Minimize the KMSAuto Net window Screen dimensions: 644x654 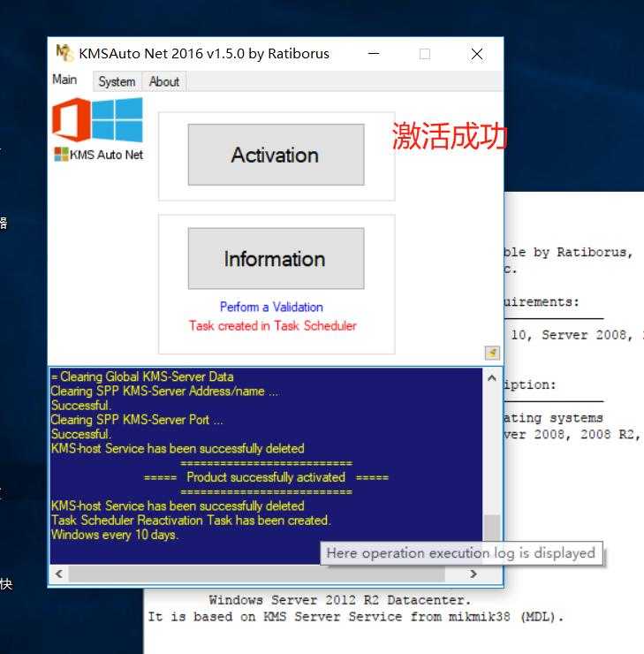(374, 54)
